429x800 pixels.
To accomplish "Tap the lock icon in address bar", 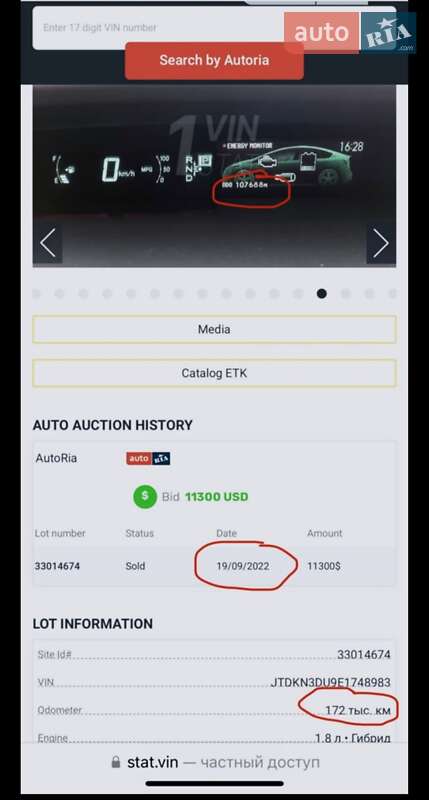I will [x=116, y=763].
